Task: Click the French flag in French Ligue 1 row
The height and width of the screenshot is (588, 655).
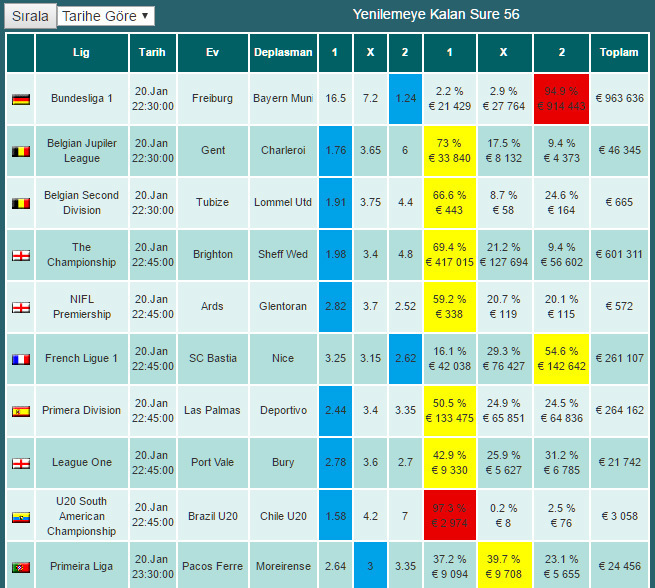Action: pos(20,359)
